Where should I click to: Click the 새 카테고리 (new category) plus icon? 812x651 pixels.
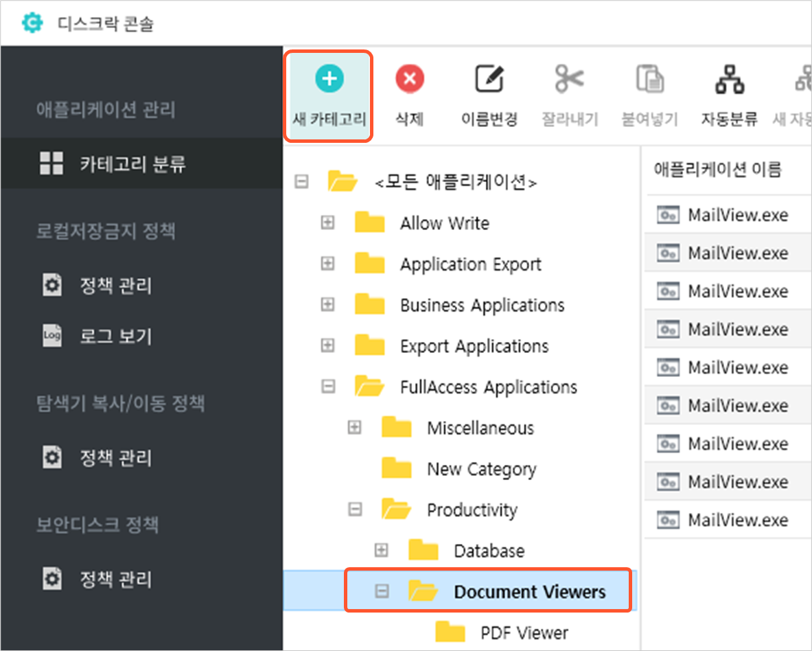tap(329, 79)
